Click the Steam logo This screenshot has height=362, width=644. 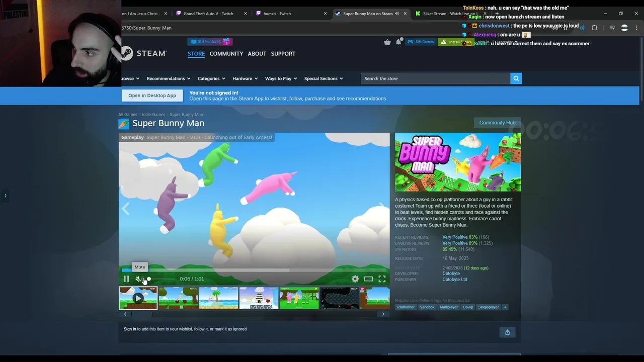pos(144,53)
